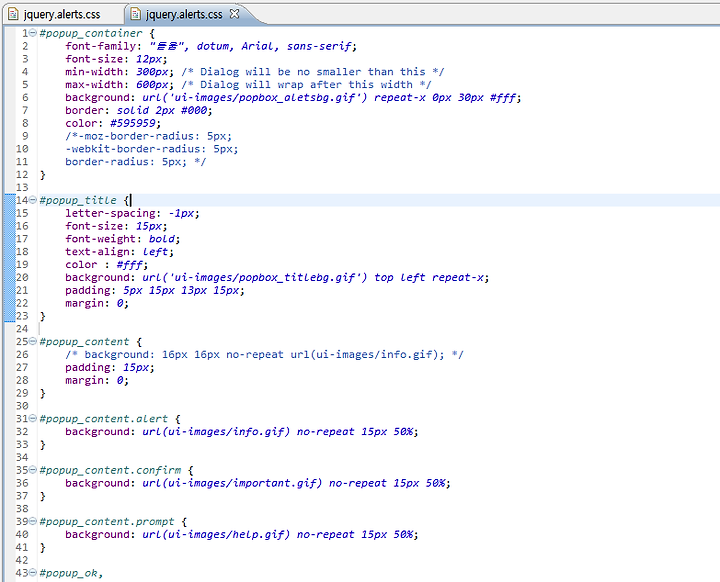Click the #popup_title selector text
The height and width of the screenshot is (582, 720).
click(78, 201)
